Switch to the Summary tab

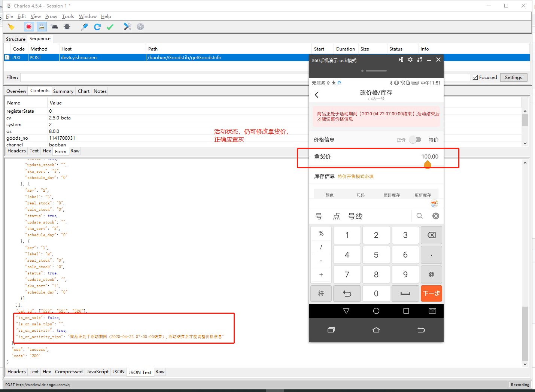pyautogui.click(x=63, y=91)
